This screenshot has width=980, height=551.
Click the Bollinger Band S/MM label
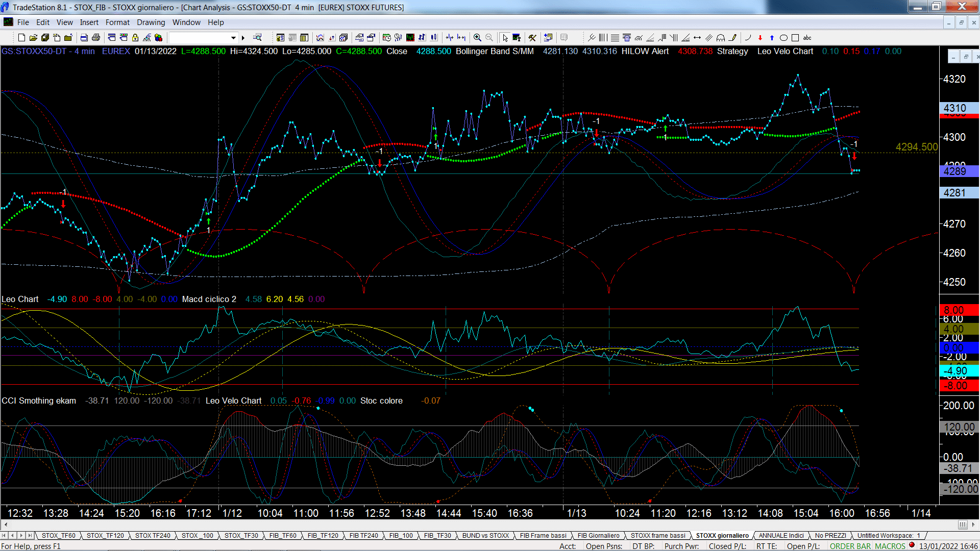(x=495, y=52)
